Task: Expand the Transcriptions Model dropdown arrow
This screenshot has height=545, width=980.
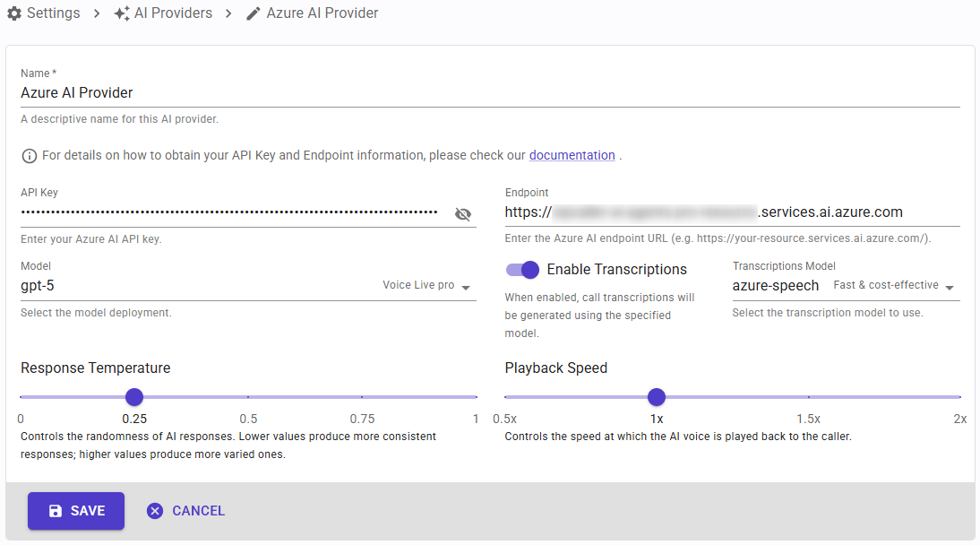Action: [950, 287]
